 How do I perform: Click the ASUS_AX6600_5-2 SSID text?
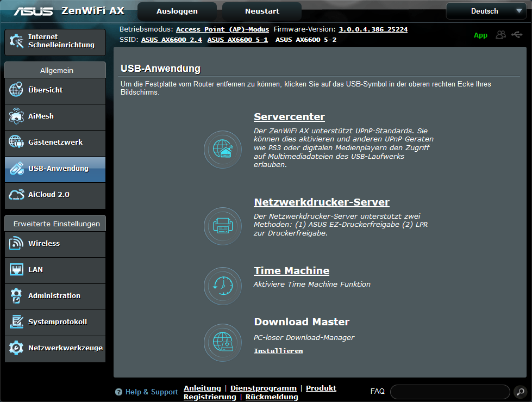(306, 40)
